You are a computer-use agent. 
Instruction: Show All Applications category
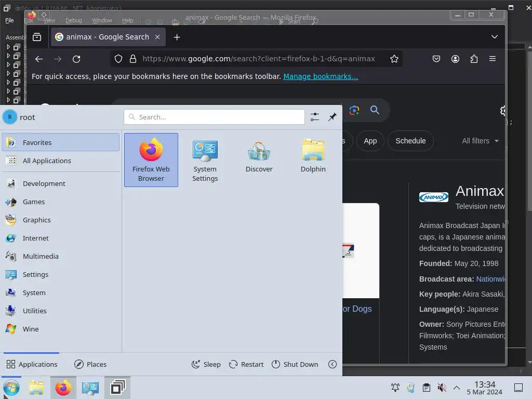(61, 161)
